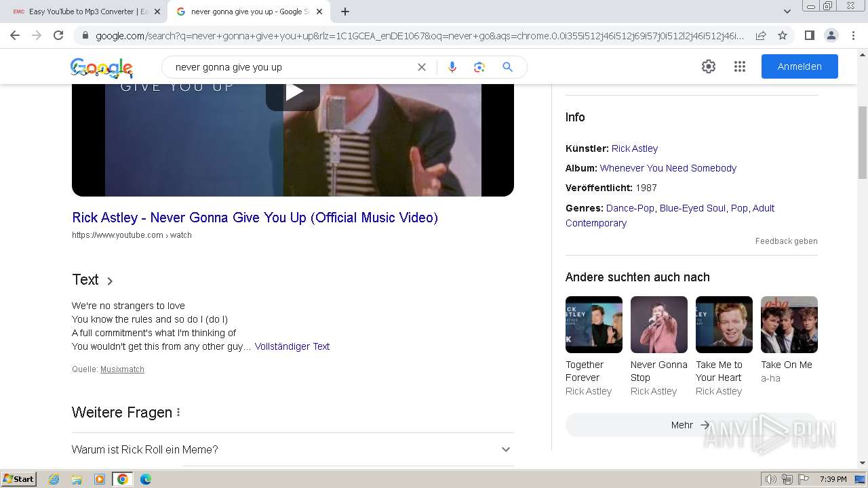The width and height of the screenshot is (868, 488).
Task: Share this page from address bar
Action: pyautogui.click(x=761, y=35)
